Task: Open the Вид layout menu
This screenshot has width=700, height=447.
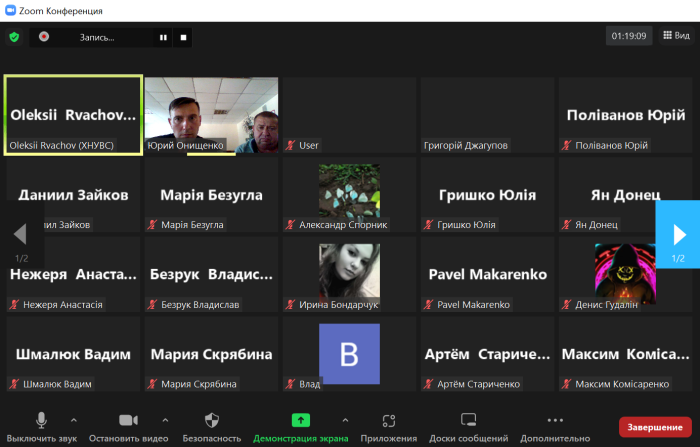Action: 675,36
